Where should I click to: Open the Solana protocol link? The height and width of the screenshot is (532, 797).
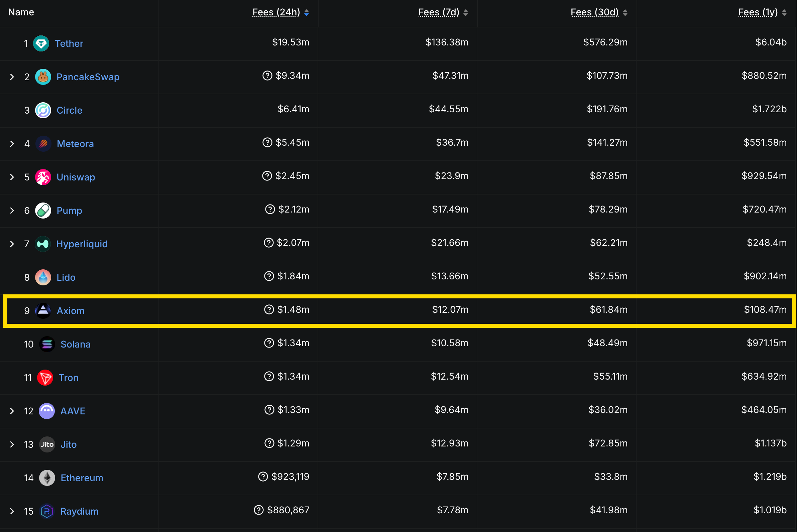pos(75,344)
